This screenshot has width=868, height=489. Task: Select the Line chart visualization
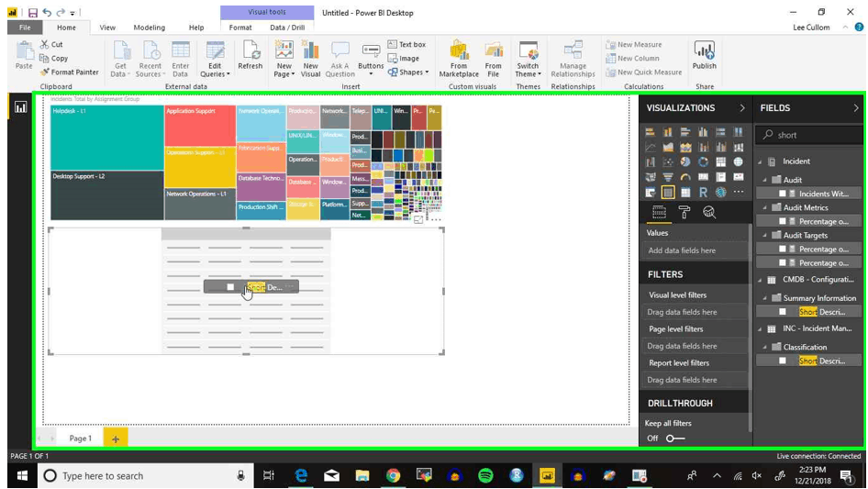click(x=650, y=147)
